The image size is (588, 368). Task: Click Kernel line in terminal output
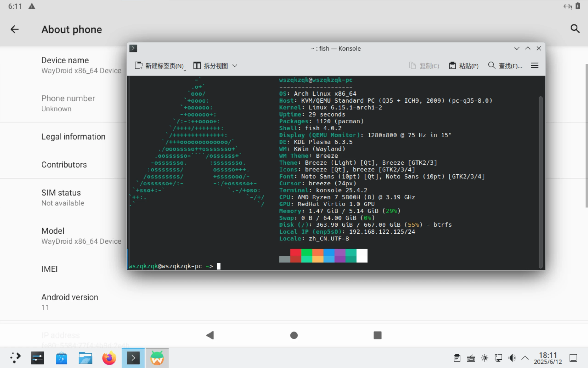coord(330,107)
